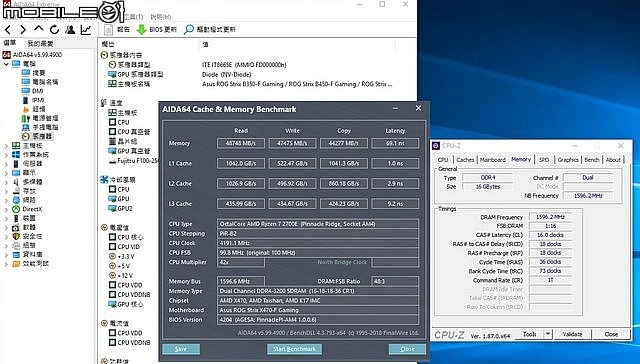Open the Graphics tab in CPU-Z

coord(568,160)
